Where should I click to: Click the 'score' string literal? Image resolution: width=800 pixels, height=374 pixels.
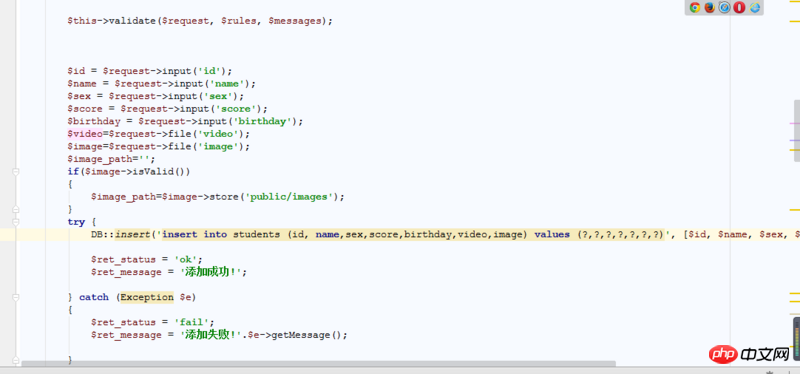(237, 109)
